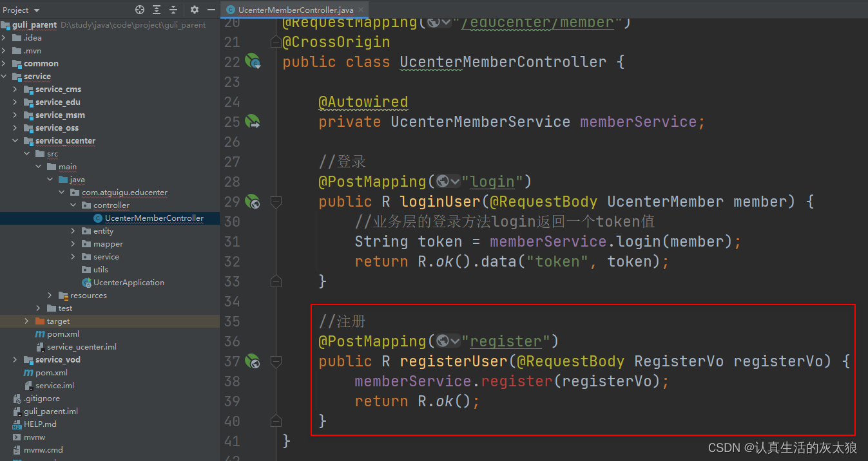This screenshot has width=868, height=461.
Task: Select the main folder
Action: point(67,167)
